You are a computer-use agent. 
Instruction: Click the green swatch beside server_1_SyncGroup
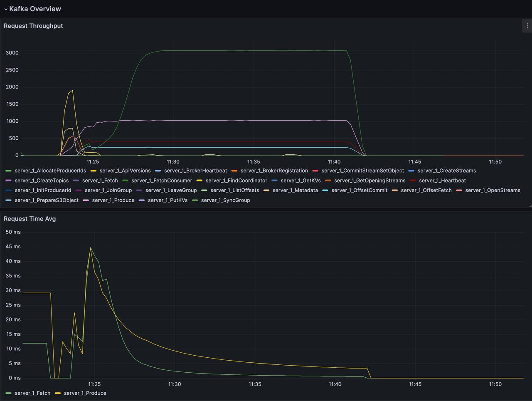[x=195, y=200]
